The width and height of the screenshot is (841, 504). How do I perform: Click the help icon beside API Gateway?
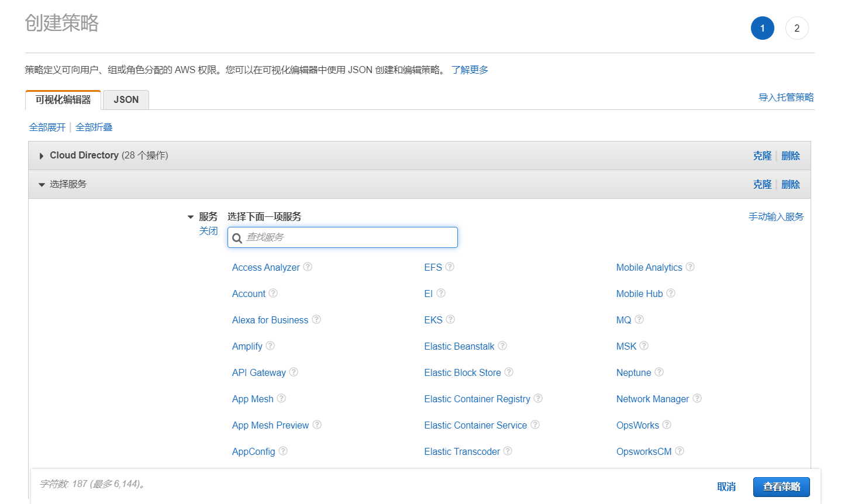tap(294, 372)
